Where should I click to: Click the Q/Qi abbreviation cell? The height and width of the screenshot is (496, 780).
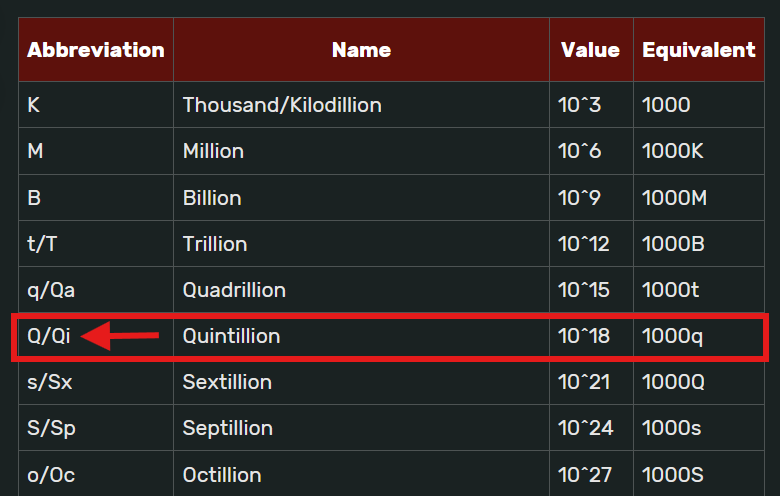[49, 337]
